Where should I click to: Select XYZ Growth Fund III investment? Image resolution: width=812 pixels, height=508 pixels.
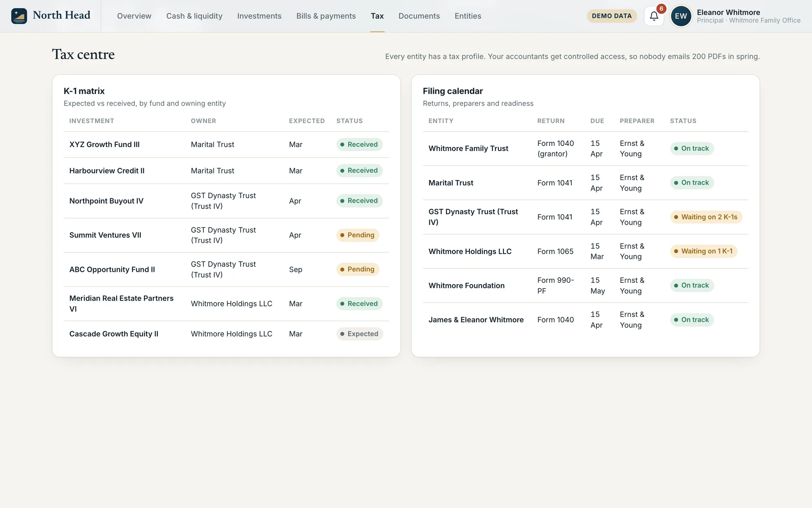104,145
